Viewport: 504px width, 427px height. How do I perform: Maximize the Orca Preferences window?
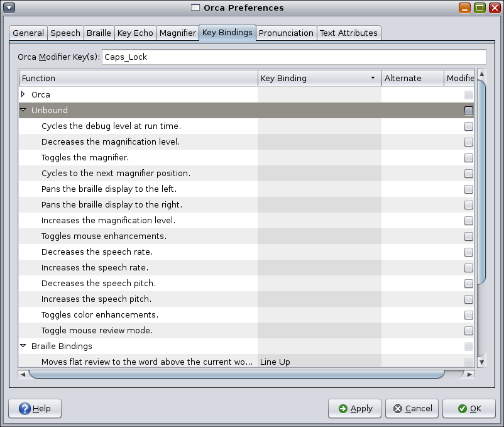coord(479,8)
